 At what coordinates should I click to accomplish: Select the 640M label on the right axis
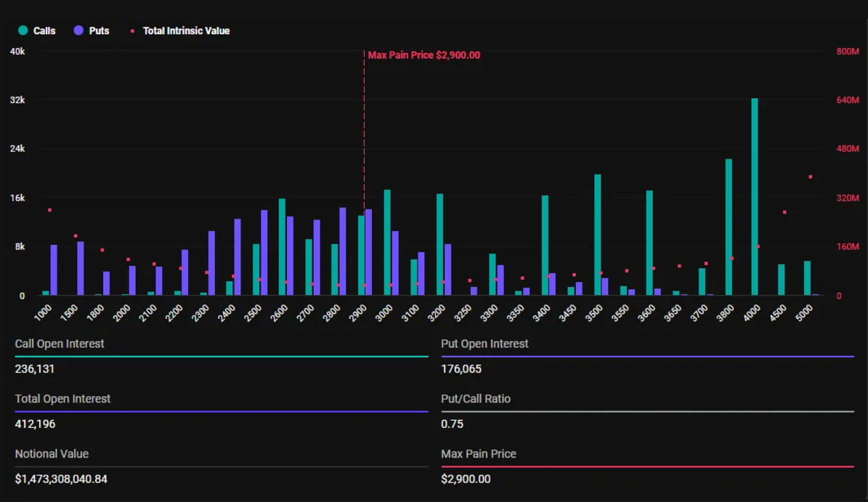[x=848, y=100]
